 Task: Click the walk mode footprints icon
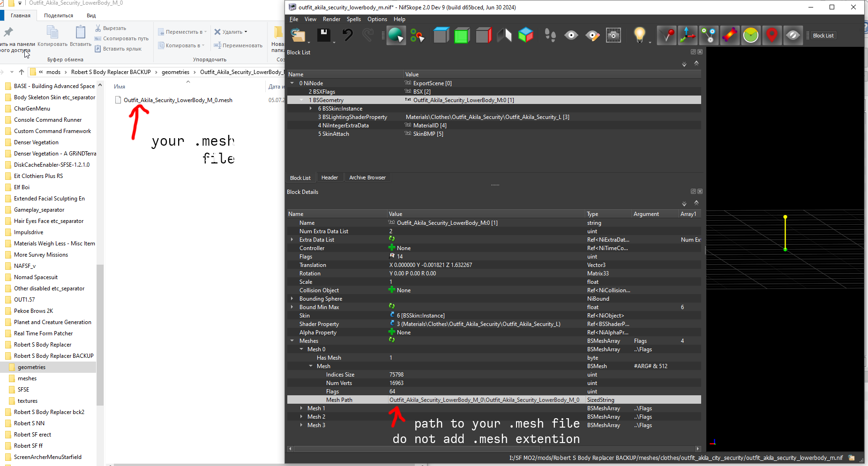(550, 35)
